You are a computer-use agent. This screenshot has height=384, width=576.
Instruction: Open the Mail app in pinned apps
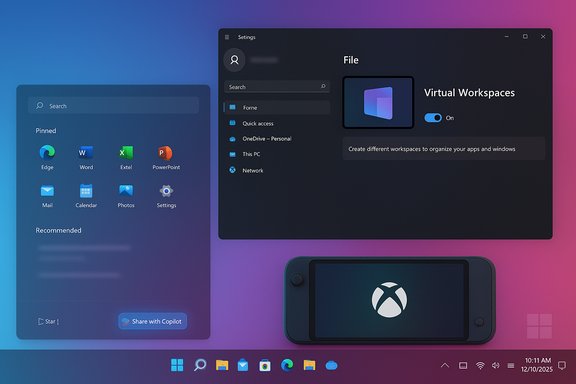click(47, 196)
